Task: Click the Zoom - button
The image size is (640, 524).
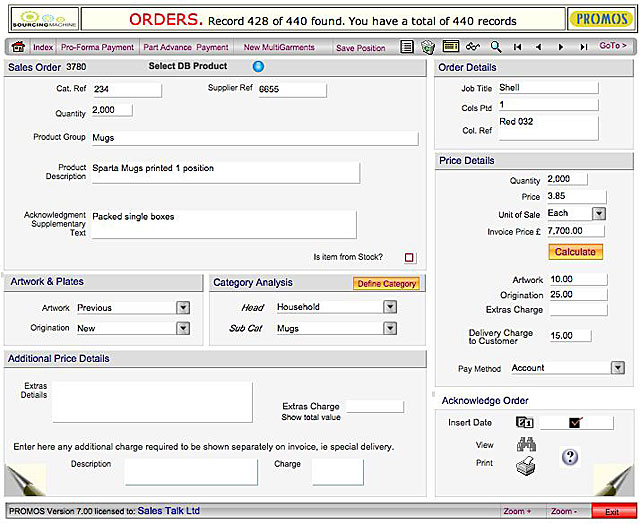Action: click(x=564, y=511)
